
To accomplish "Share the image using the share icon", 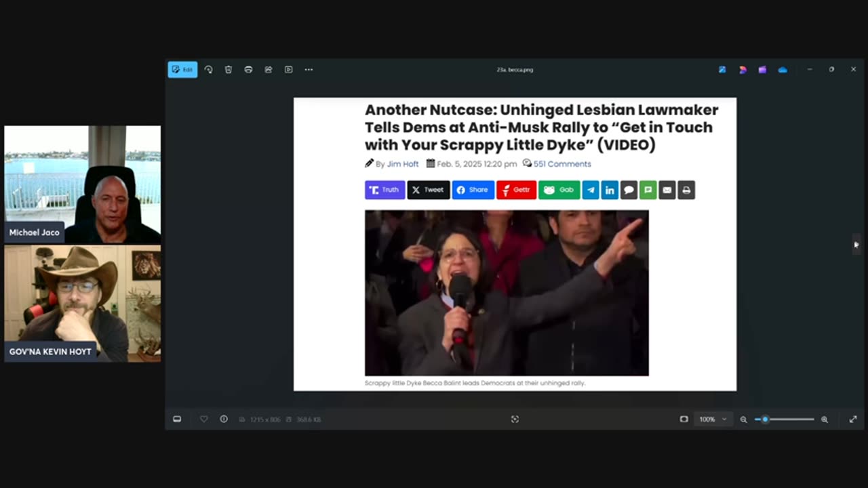I will pos(269,69).
